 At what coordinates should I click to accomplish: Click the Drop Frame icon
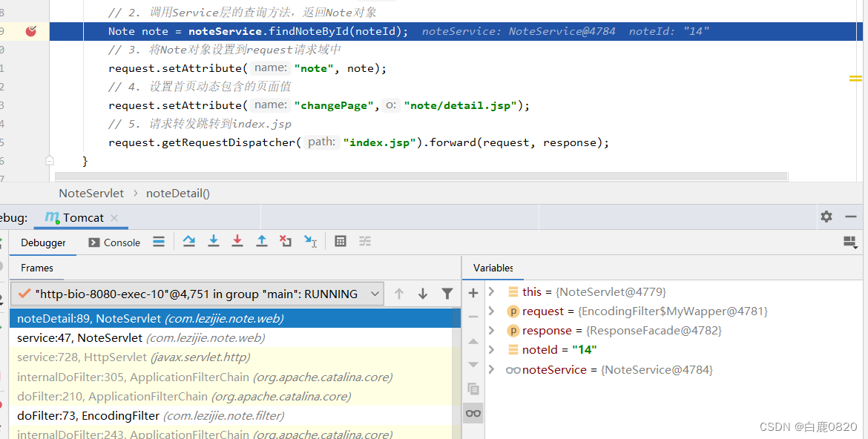click(285, 241)
